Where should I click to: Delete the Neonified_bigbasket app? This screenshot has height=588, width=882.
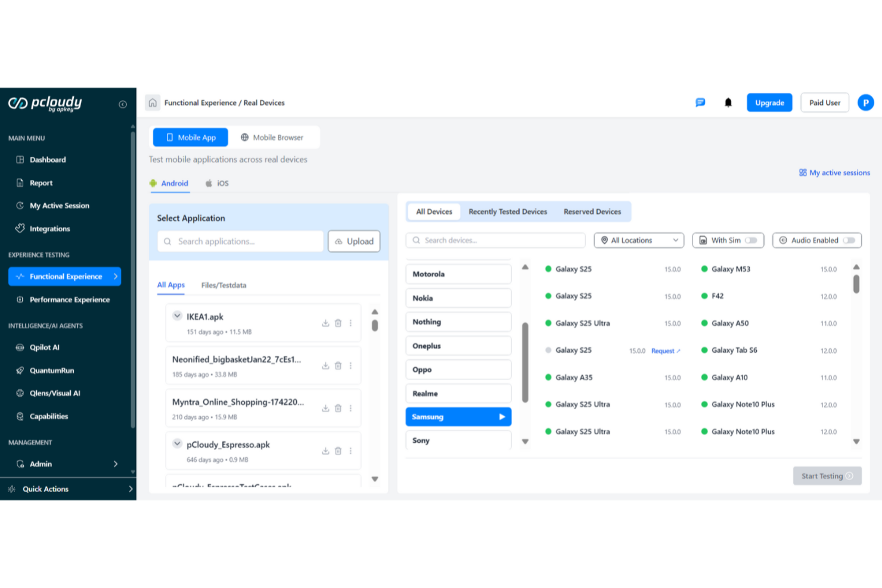[338, 366]
